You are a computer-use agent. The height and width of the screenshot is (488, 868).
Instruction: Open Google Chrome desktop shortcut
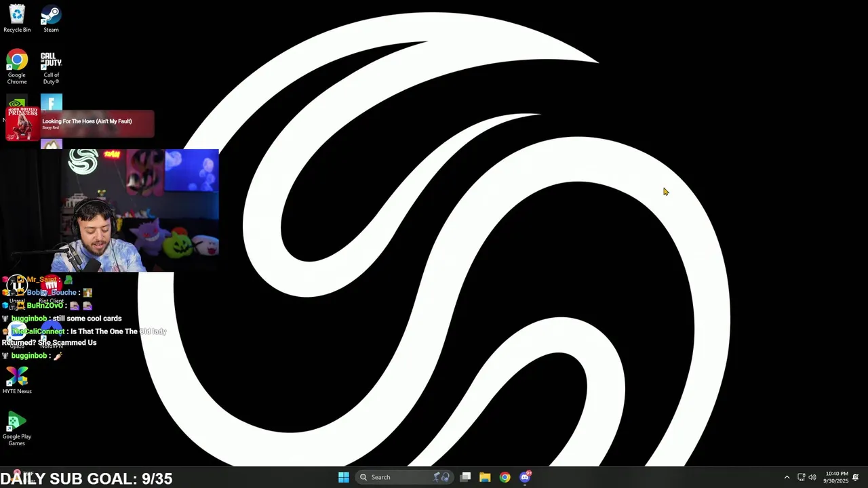point(17,67)
